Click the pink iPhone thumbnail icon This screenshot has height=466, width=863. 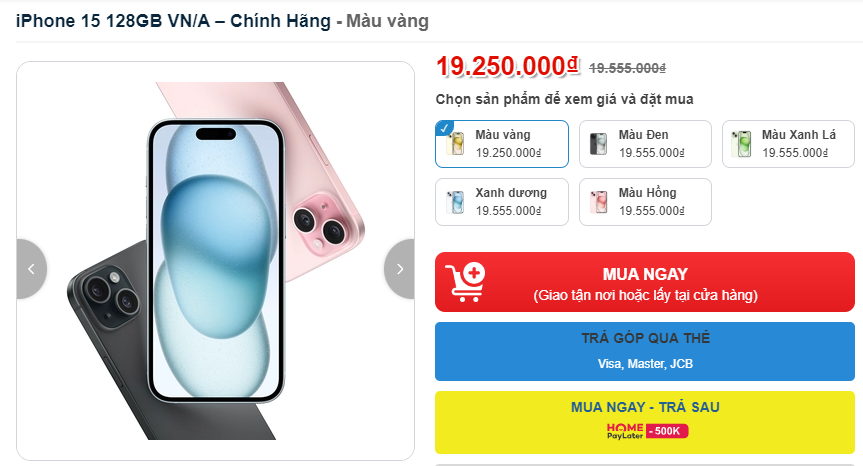(598, 202)
